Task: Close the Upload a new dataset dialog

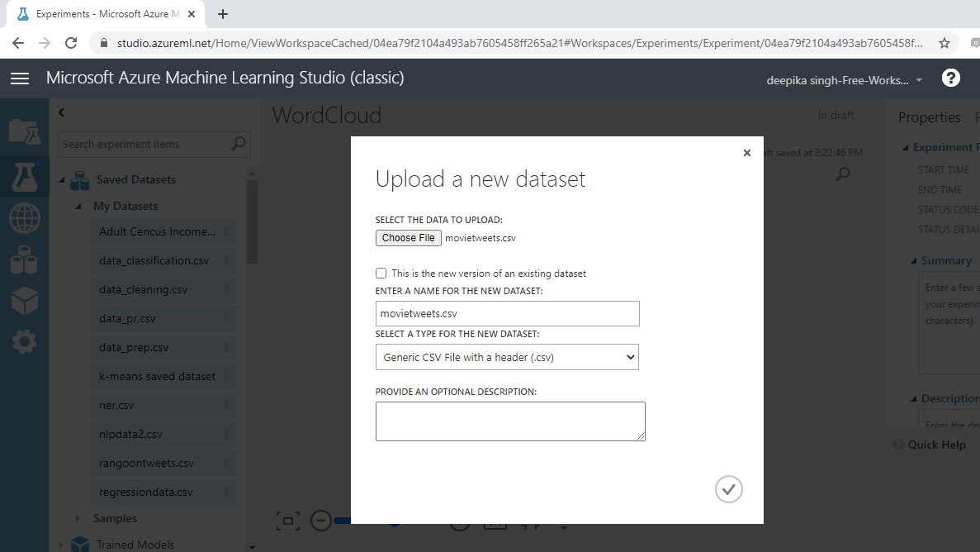Action: [x=747, y=153]
